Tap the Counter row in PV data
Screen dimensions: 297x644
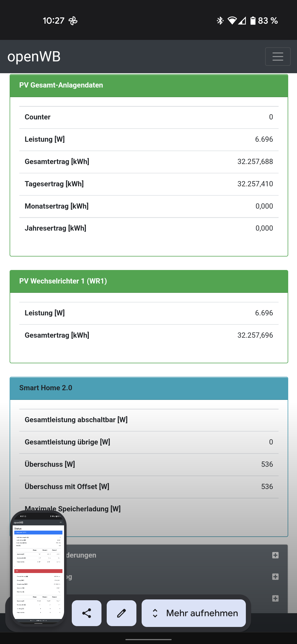(149, 117)
